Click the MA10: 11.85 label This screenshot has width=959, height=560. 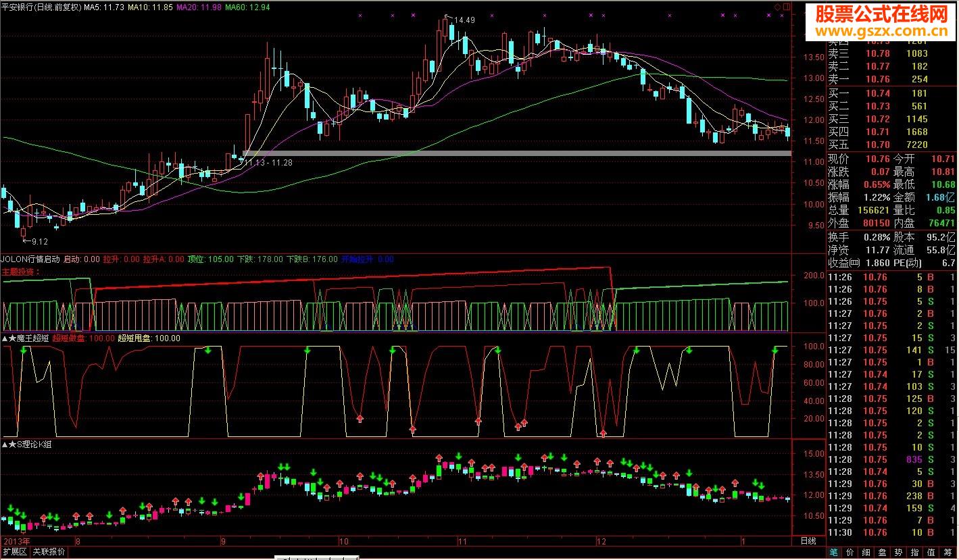click(x=149, y=7)
